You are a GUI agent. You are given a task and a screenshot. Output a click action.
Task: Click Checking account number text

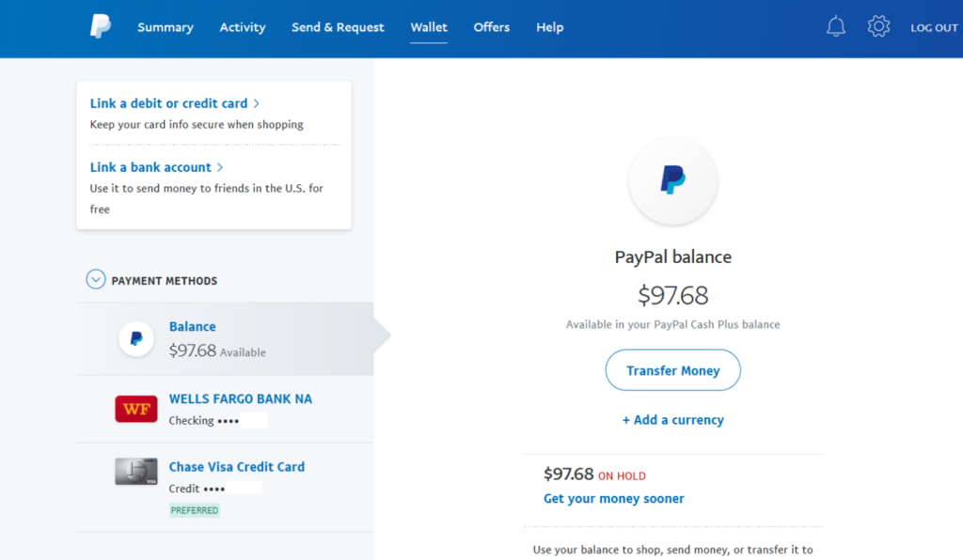click(x=204, y=421)
